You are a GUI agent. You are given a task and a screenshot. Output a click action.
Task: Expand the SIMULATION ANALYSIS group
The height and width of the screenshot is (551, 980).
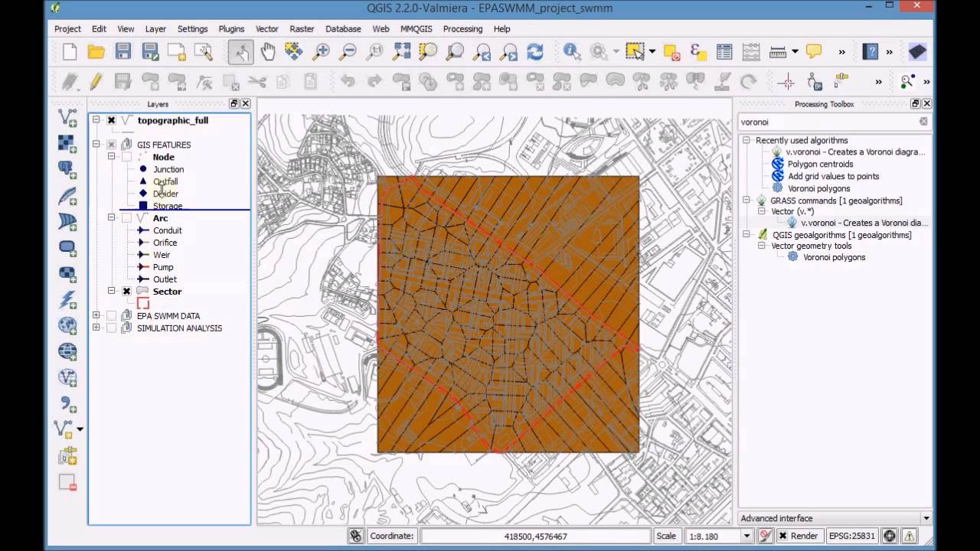pyautogui.click(x=96, y=328)
